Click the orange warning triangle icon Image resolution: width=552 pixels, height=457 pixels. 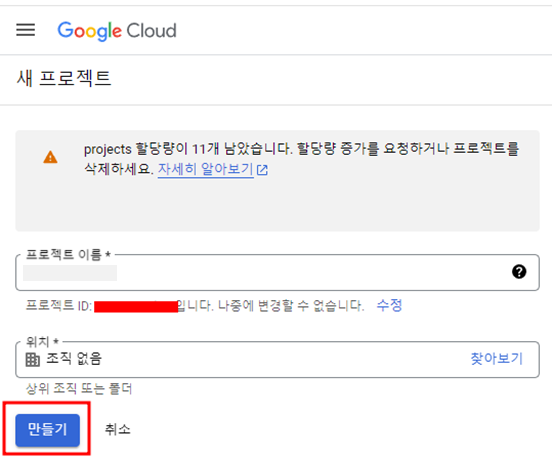50,157
